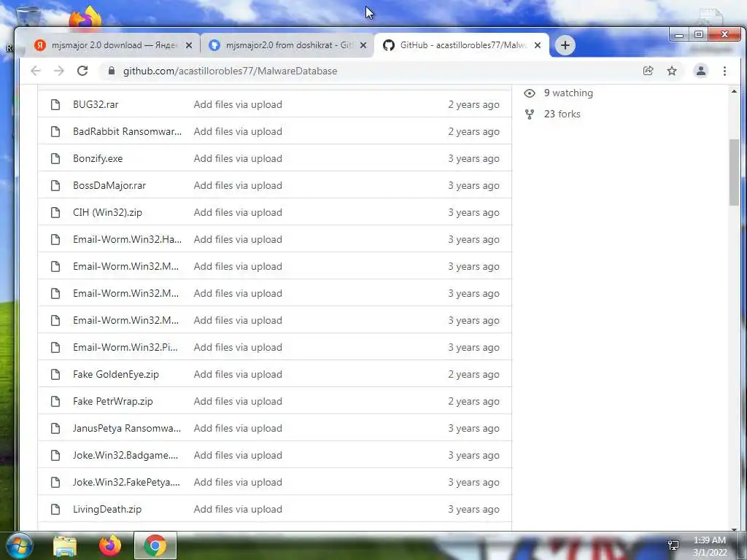This screenshot has height=560, width=747.
Task: Bookmark this page with the star icon
Action: point(672,71)
